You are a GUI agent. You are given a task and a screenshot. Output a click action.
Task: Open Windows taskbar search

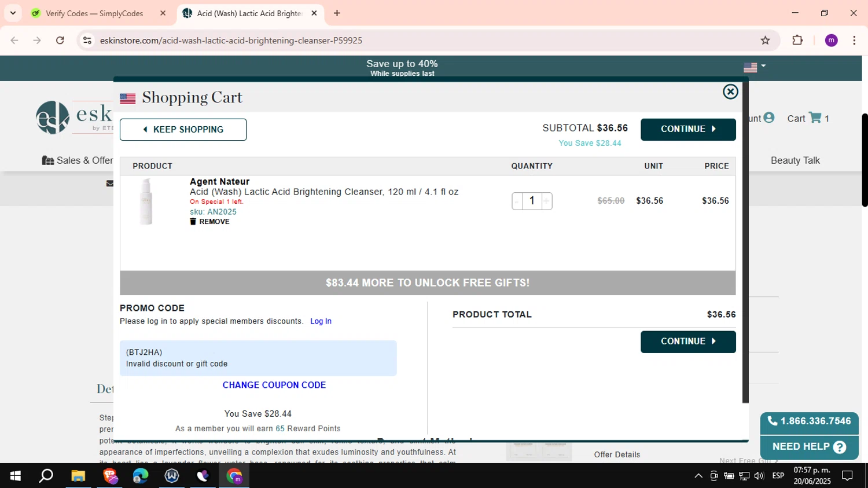click(x=46, y=476)
